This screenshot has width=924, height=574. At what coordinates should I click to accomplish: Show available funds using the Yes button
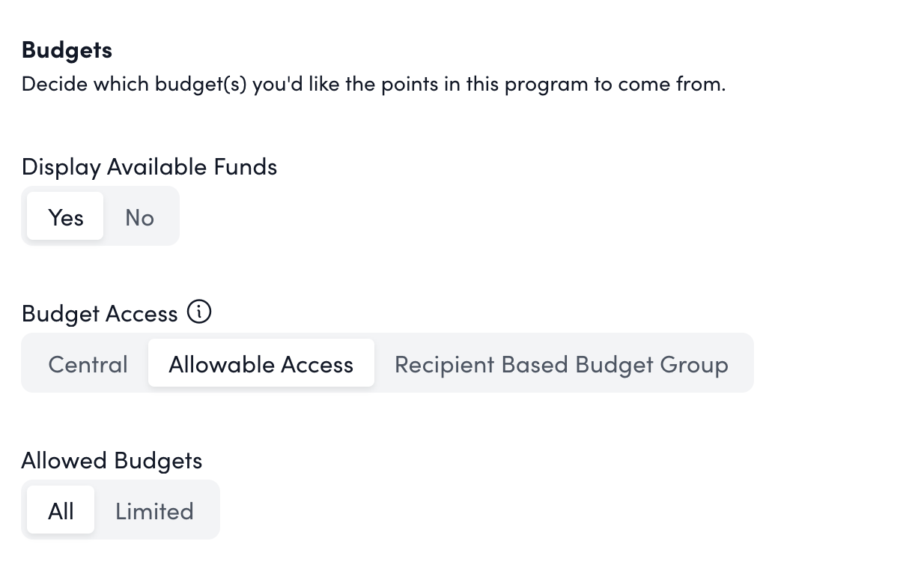[65, 217]
